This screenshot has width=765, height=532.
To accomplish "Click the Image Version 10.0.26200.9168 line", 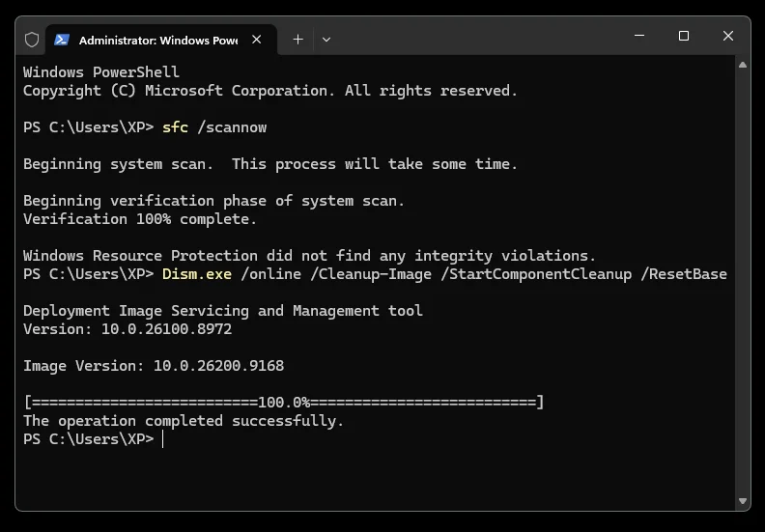I will point(154,366).
